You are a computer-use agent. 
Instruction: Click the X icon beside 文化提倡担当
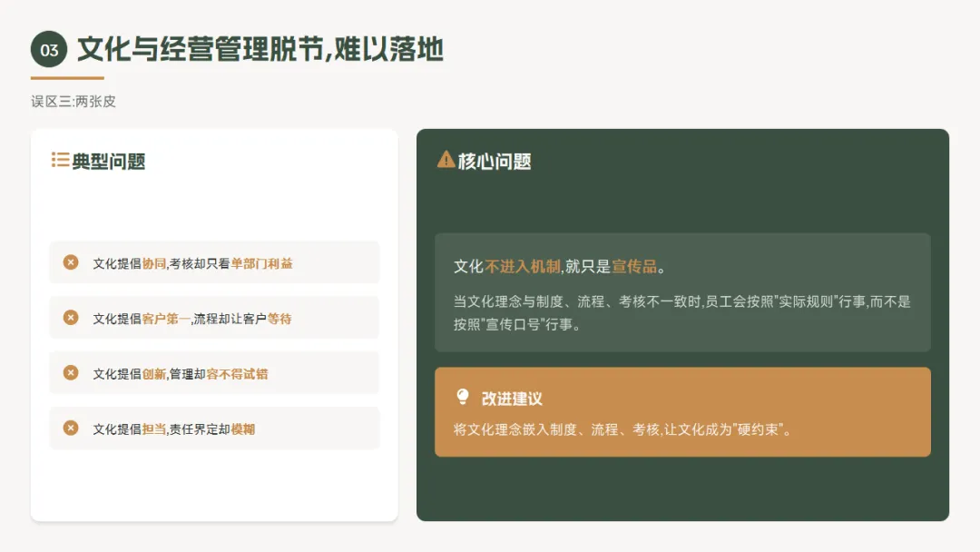pos(71,429)
